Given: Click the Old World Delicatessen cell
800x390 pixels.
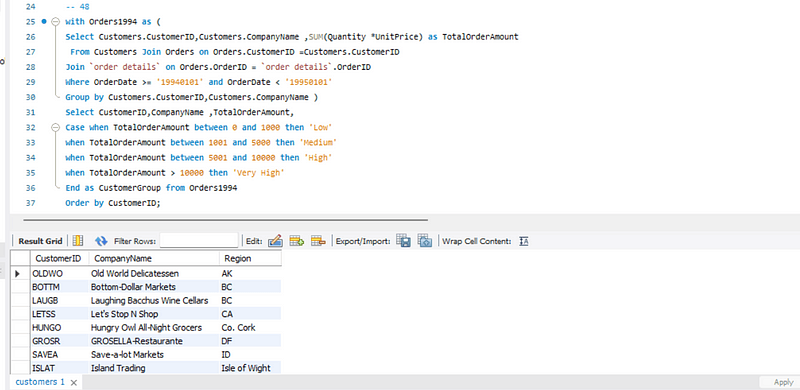Looking at the screenshot, I should (155, 274).
